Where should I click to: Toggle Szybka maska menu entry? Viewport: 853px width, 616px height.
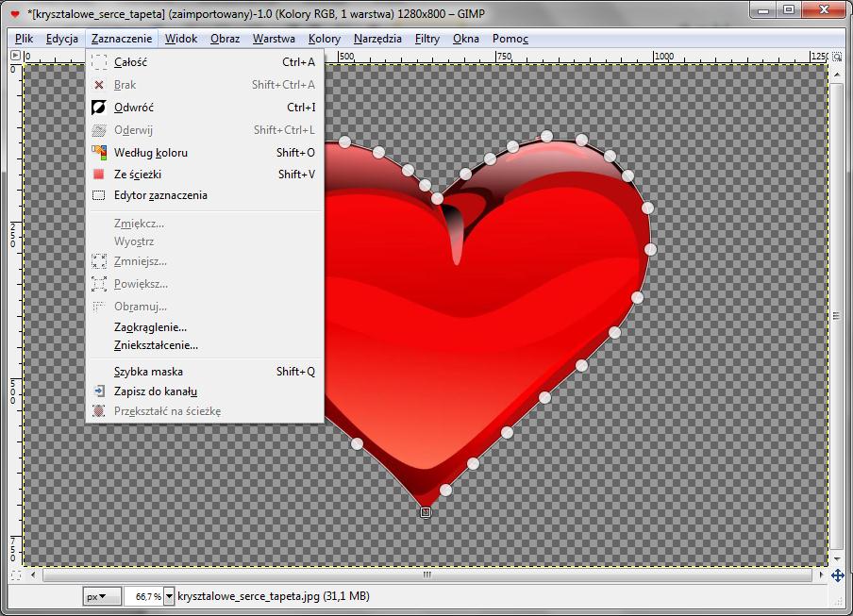[x=205, y=372]
